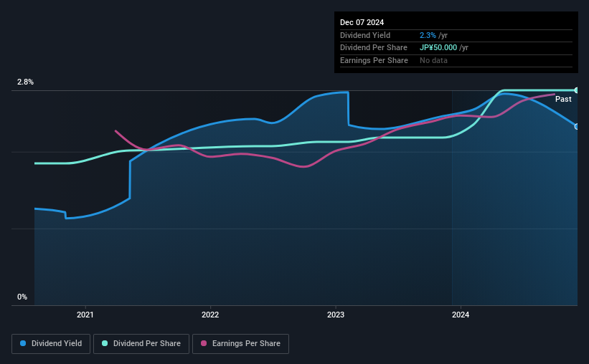
Task: Click the 'Earnings Per Share' row label in tooltip
Action: tap(374, 60)
